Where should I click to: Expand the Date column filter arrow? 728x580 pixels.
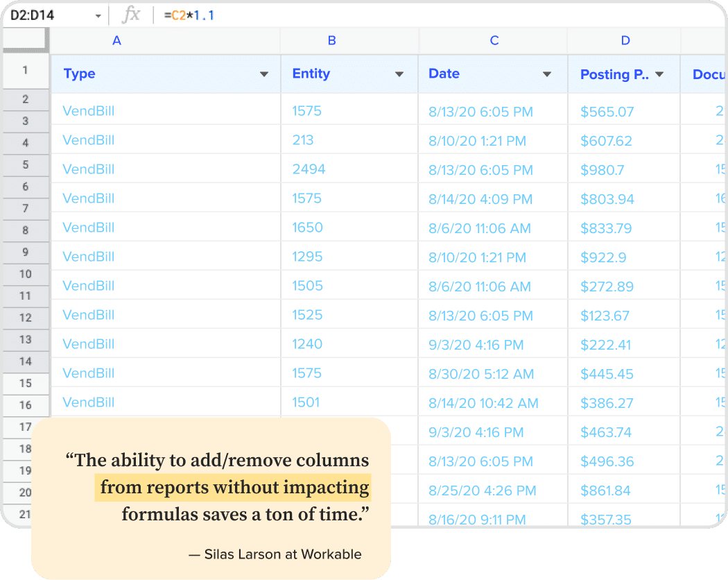547,74
